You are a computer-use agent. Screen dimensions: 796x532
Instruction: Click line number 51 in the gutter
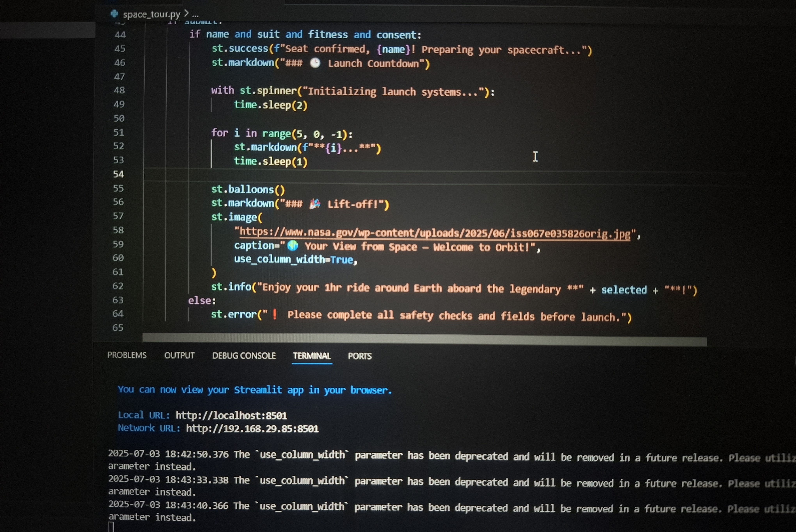(x=119, y=132)
